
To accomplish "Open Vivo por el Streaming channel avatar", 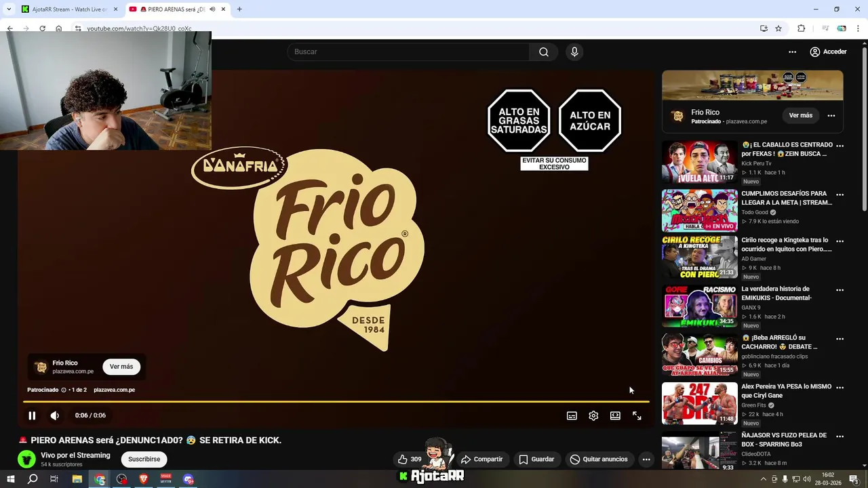I will (x=26, y=459).
